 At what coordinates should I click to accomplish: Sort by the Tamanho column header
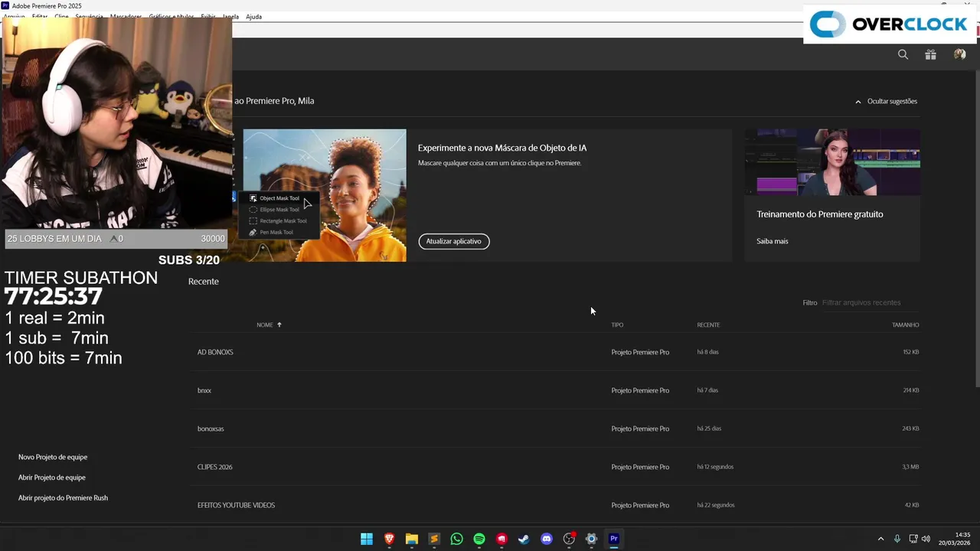click(905, 324)
